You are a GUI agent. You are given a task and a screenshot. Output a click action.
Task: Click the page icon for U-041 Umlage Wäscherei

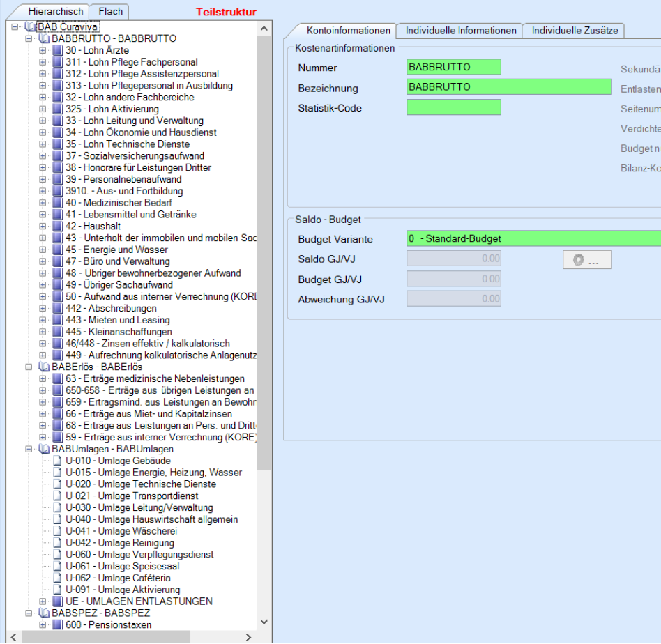[58, 531]
